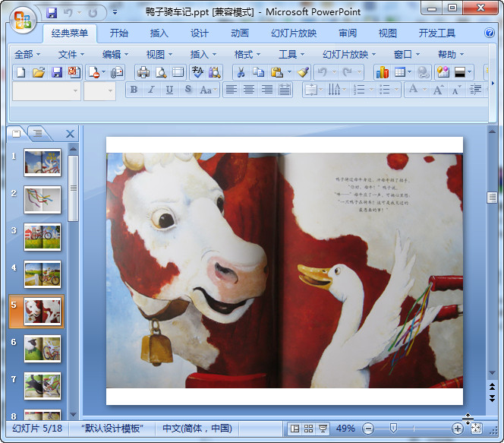The image size is (504, 443).
Task: Decrease font size with small A icon
Action: pyautogui.click(x=456, y=90)
